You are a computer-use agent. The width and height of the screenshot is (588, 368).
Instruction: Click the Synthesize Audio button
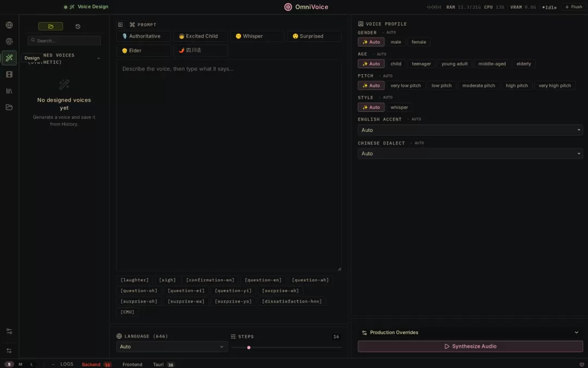(x=470, y=346)
